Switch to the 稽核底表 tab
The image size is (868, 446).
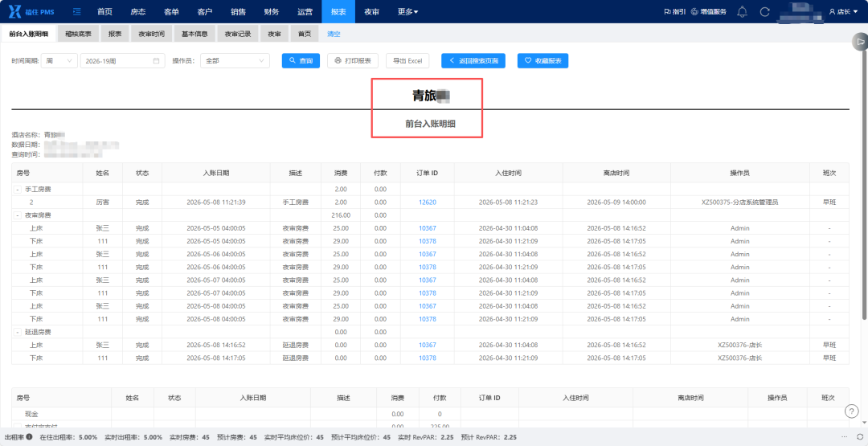(78, 34)
